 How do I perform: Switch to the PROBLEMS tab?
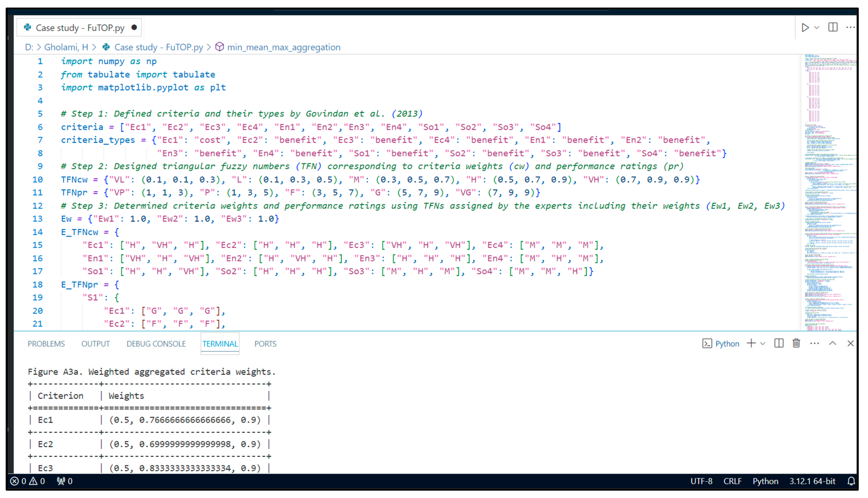46,344
